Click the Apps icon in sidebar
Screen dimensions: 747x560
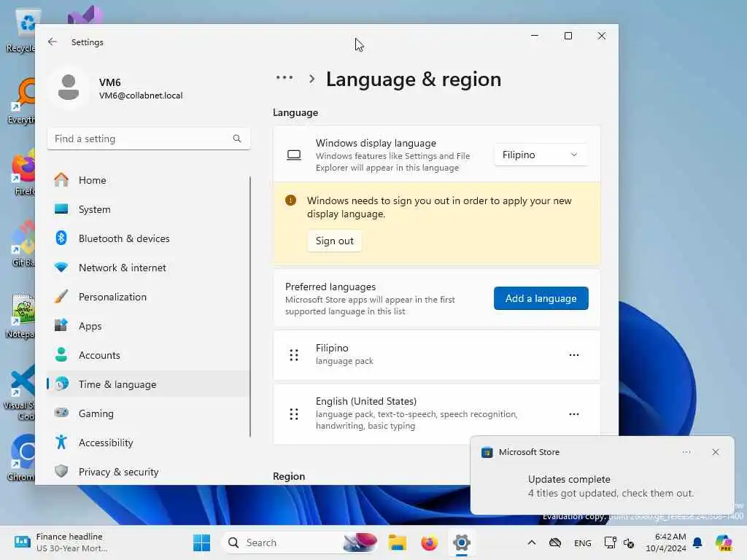point(61,326)
